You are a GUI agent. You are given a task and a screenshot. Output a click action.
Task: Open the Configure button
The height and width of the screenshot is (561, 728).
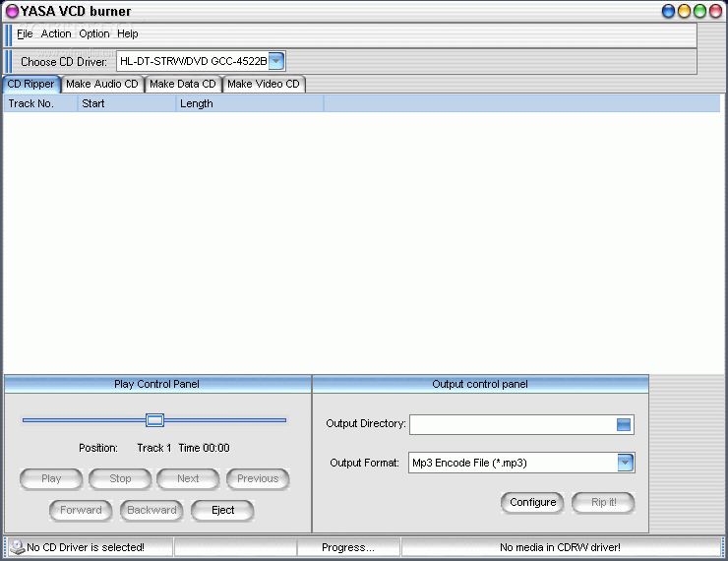[x=532, y=503]
